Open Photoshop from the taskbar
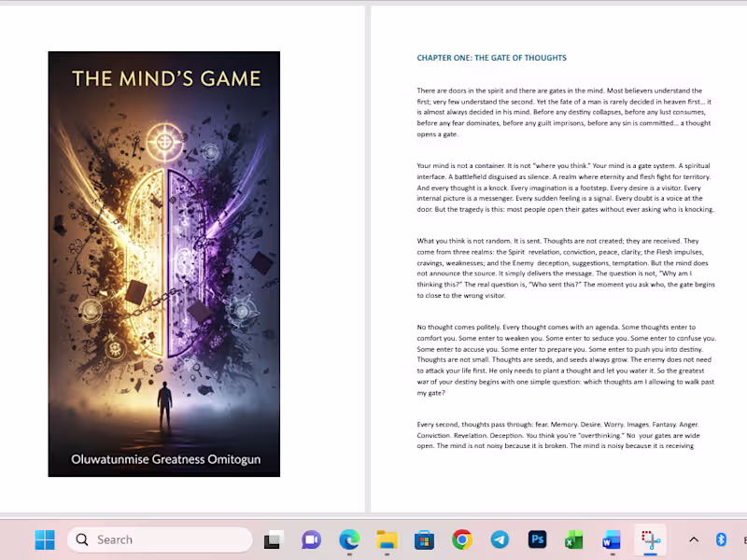This screenshot has height=560, width=747. (x=538, y=539)
